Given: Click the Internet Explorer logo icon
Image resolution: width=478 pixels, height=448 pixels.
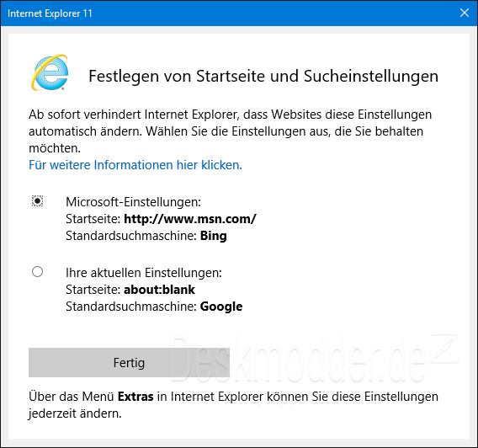Looking at the screenshot, I should click(x=50, y=72).
